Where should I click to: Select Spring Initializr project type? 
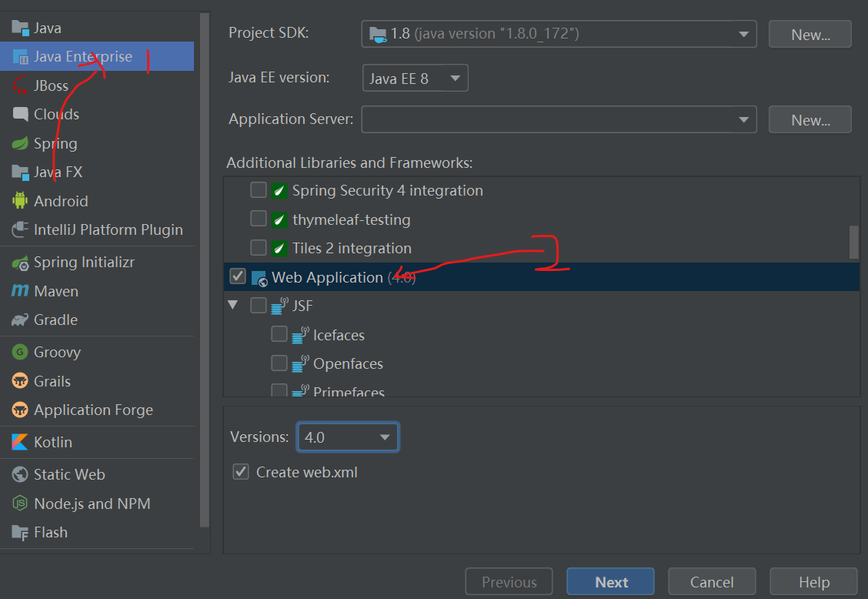tap(84, 263)
